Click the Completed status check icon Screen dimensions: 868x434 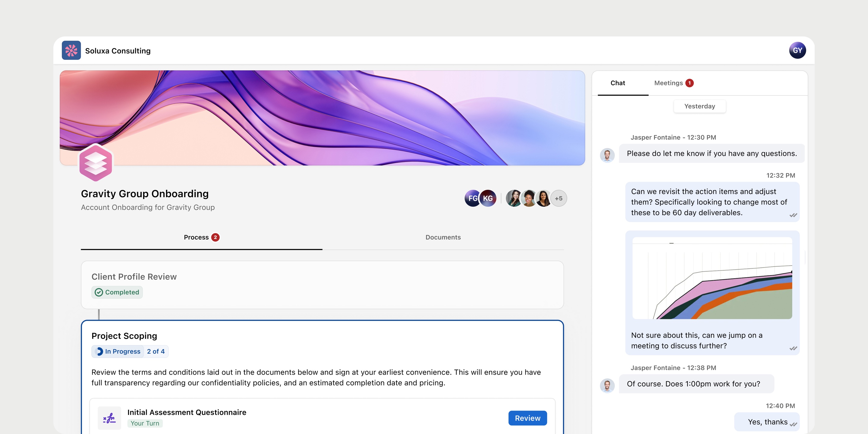(x=99, y=292)
